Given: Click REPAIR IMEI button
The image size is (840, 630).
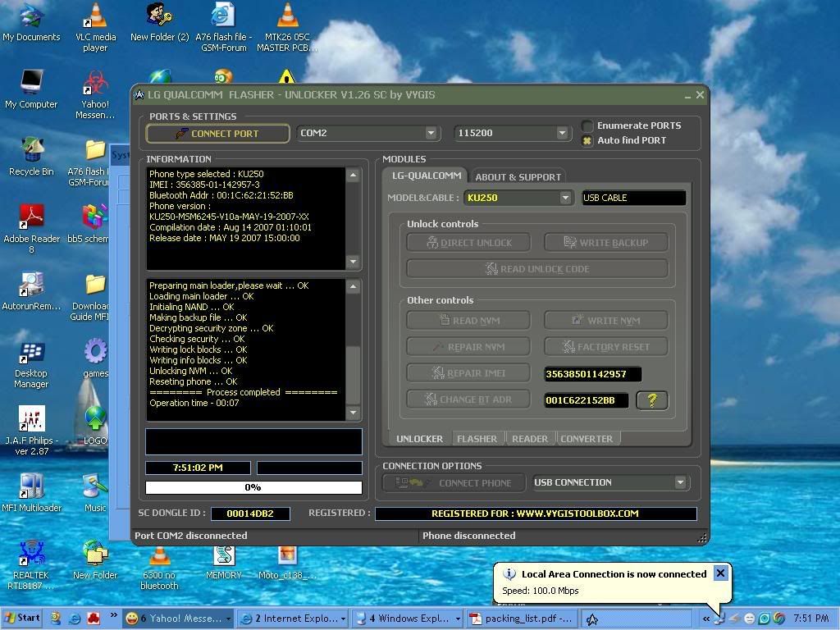Looking at the screenshot, I should click(x=468, y=373).
